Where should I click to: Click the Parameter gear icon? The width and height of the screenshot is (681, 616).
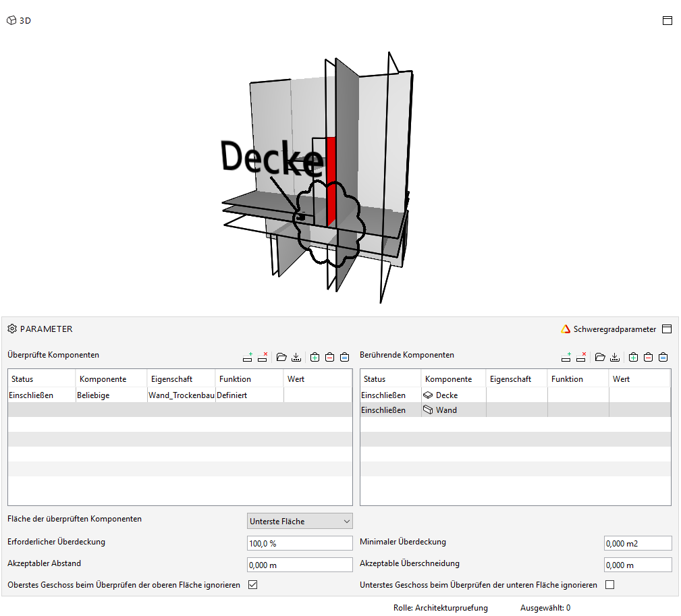[12, 329]
